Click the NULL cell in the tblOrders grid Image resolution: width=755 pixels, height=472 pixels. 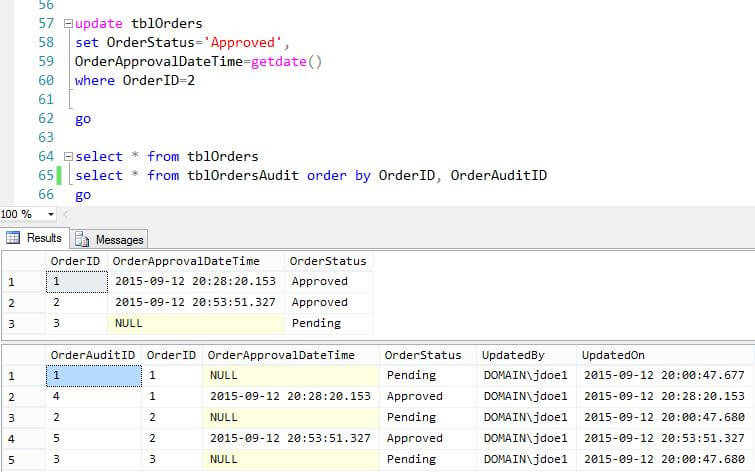point(195,323)
